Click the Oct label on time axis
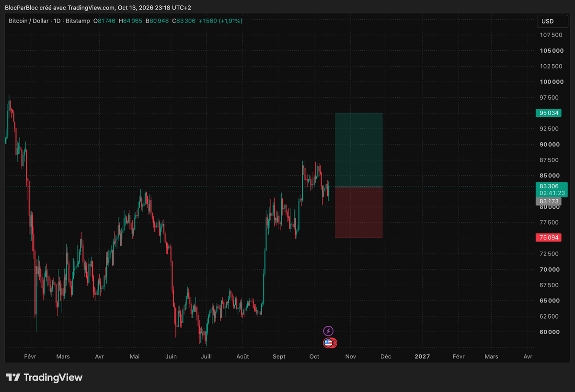The width and height of the screenshot is (575, 392). [314, 357]
